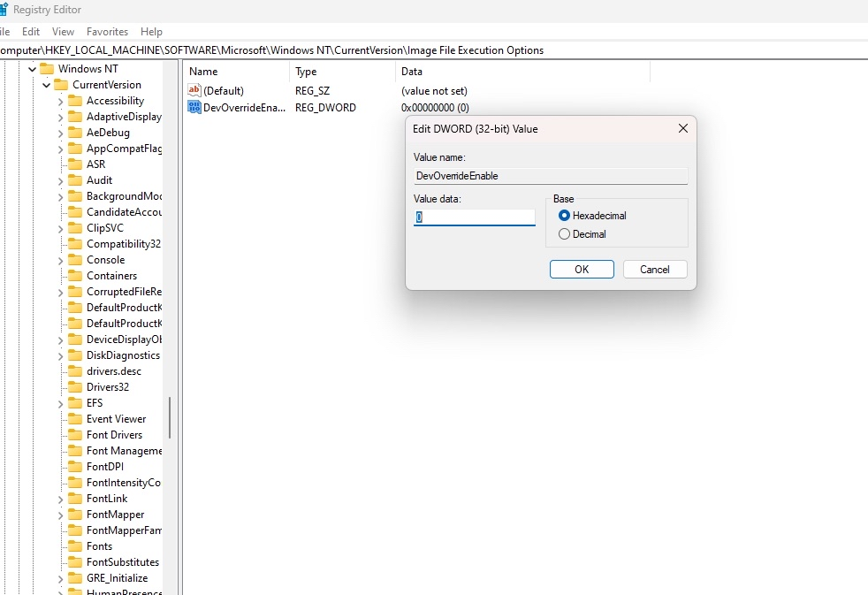The width and height of the screenshot is (868, 595).
Task: Close the Edit DWORD dialog with X
Action: (x=683, y=128)
